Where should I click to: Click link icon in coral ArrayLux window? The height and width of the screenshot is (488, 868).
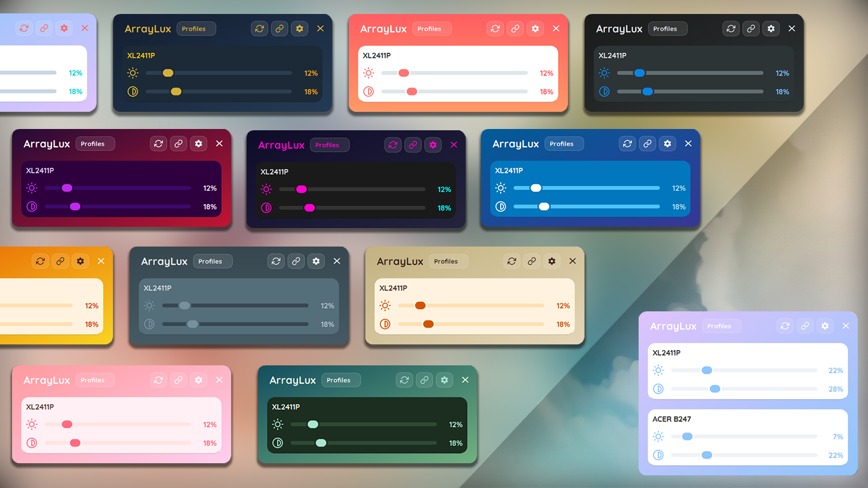tap(515, 29)
